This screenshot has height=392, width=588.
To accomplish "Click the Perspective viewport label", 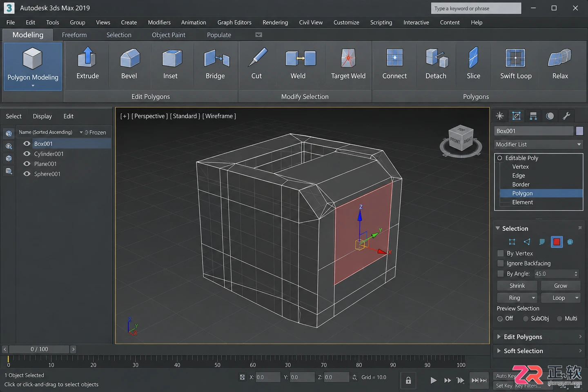I will (x=149, y=116).
